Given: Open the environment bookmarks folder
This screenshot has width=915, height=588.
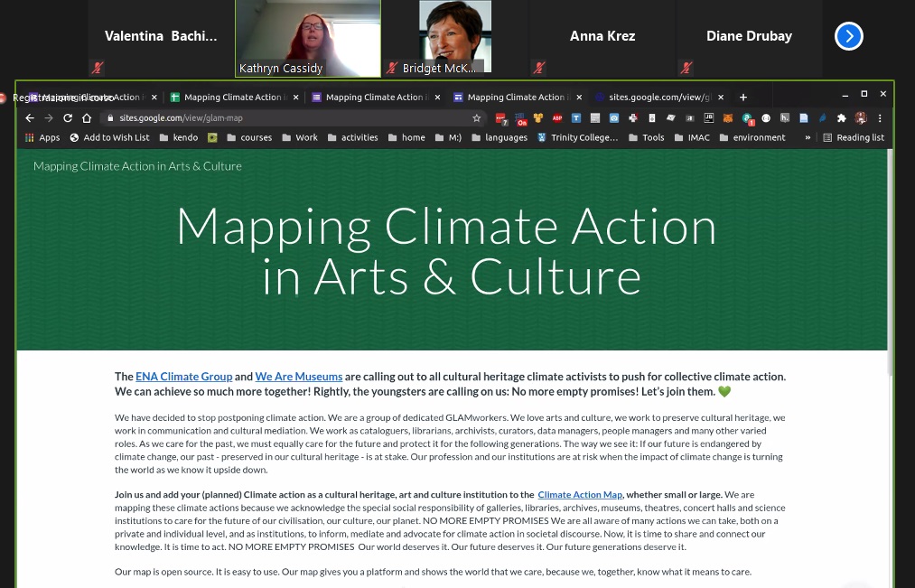Looking at the screenshot, I should [x=752, y=137].
